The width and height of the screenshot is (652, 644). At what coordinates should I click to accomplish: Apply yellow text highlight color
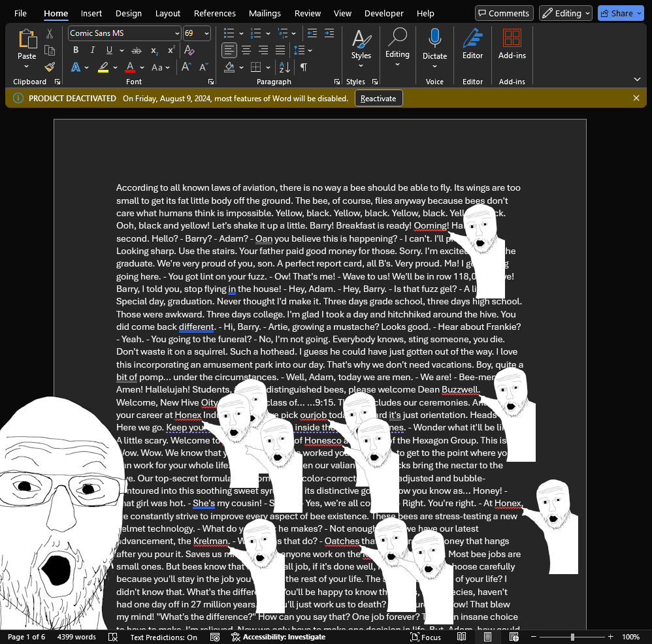[x=103, y=67]
